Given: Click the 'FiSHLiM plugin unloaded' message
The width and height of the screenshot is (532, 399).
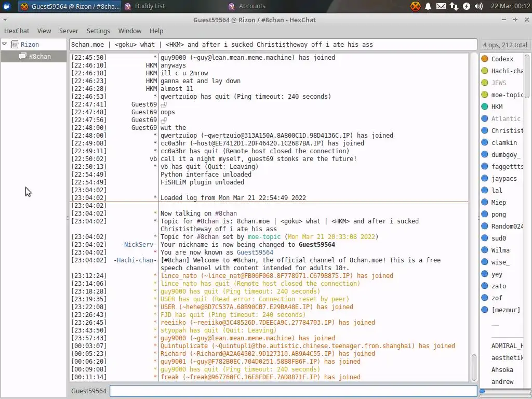Looking at the screenshot, I should (x=202, y=182).
